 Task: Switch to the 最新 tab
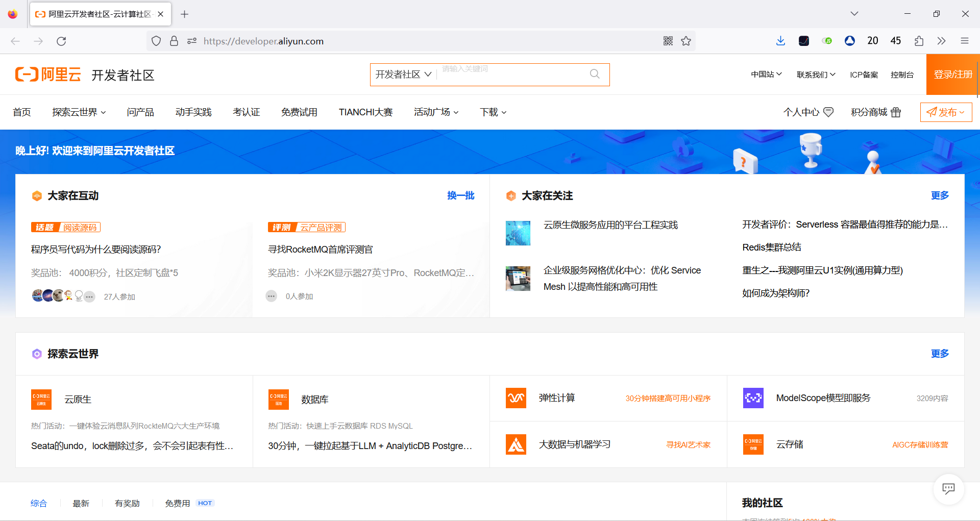81,503
